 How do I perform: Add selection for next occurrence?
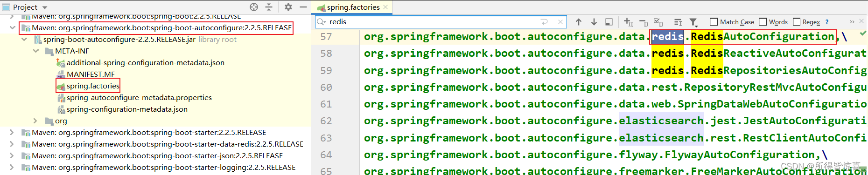tap(629, 22)
